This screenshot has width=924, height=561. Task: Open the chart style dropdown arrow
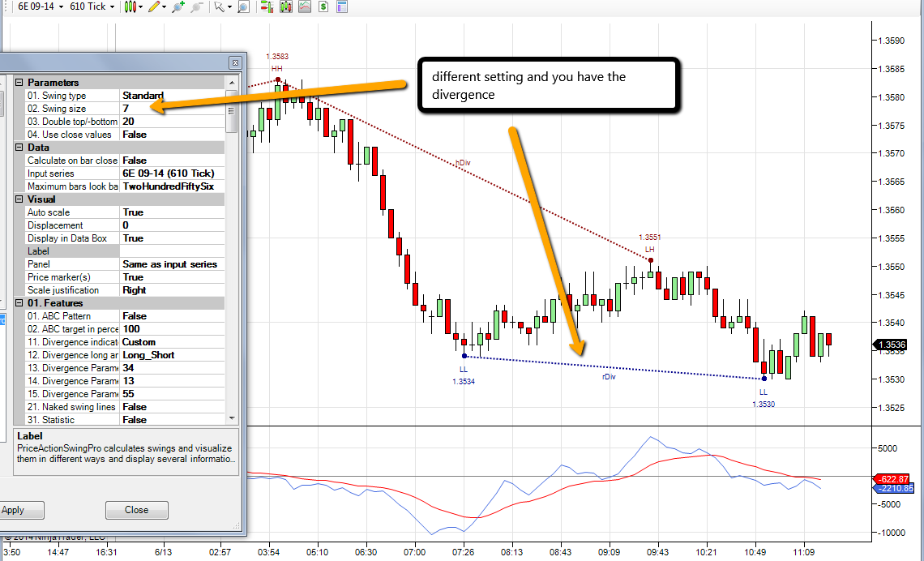(142, 7)
